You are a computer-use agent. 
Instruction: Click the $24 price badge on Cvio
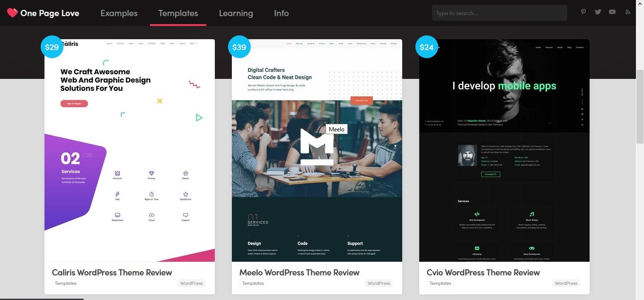click(427, 47)
